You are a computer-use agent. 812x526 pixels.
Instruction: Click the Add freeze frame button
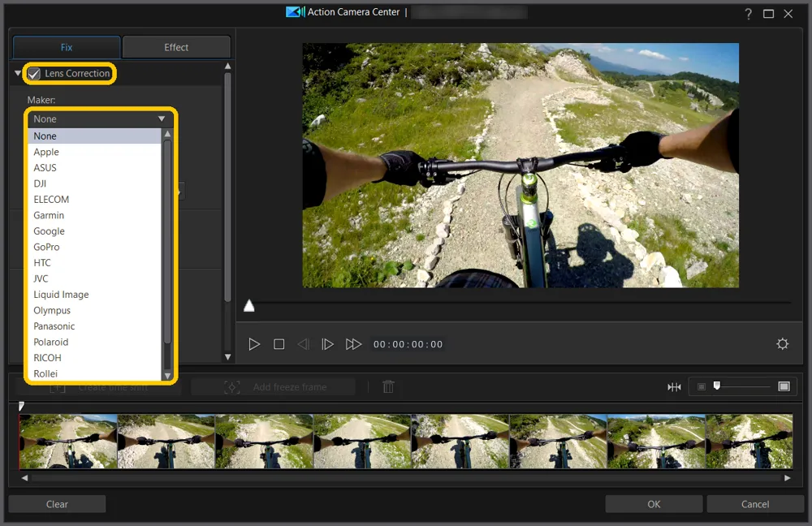(x=274, y=386)
